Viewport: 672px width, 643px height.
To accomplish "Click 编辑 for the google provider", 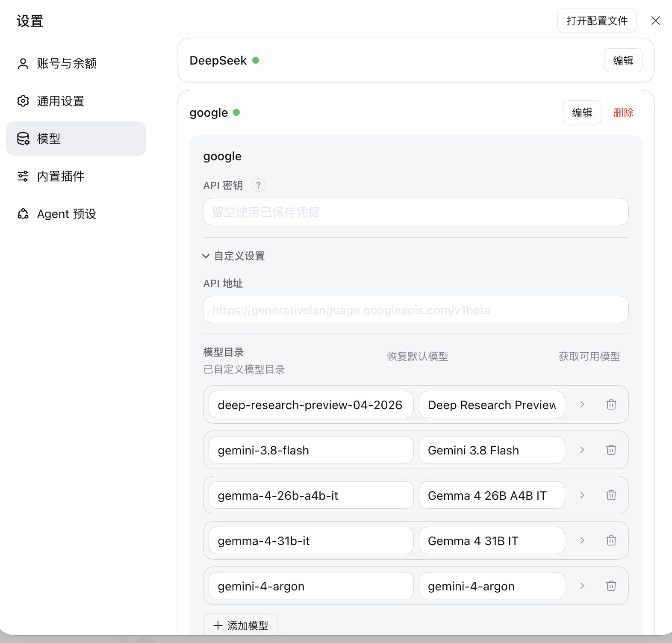I will pos(582,112).
